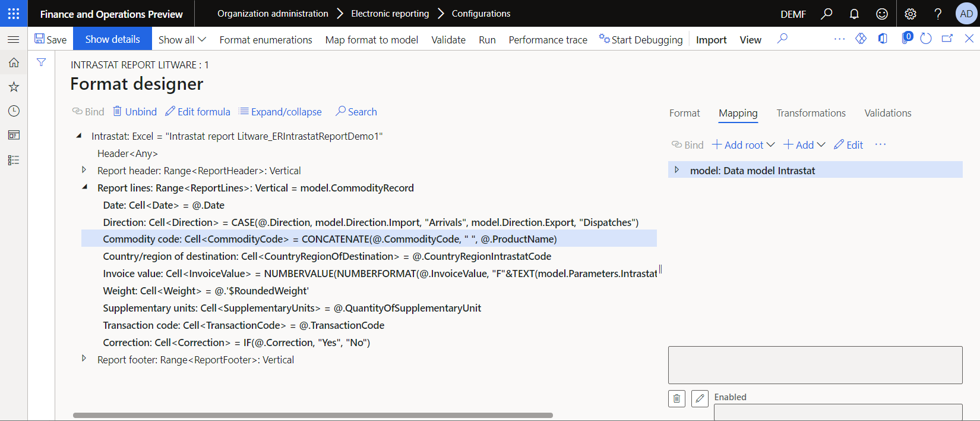Close the Format designer page
The image size is (980, 421).
[x=969, y=39]
